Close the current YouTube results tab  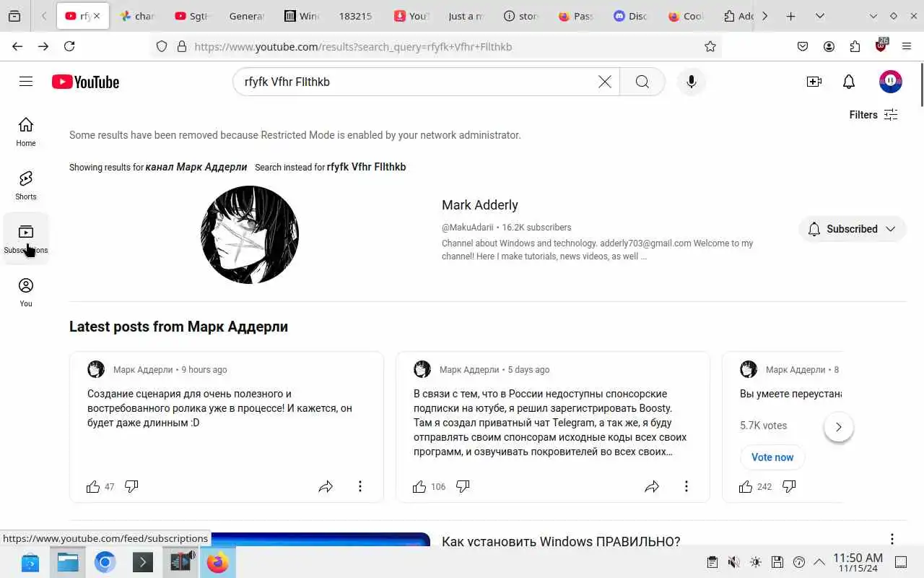pos(97,16)
